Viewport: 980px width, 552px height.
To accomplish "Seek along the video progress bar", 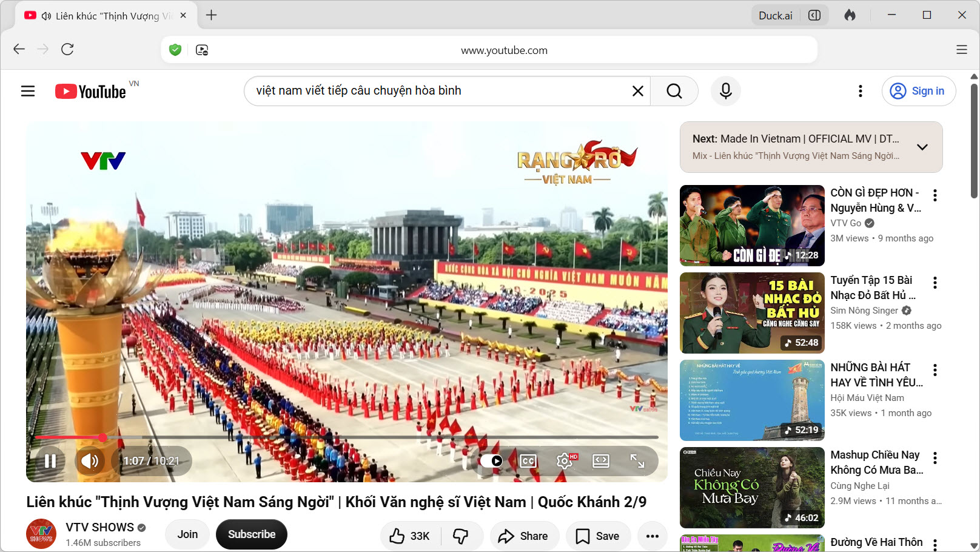I will point(347,437).
